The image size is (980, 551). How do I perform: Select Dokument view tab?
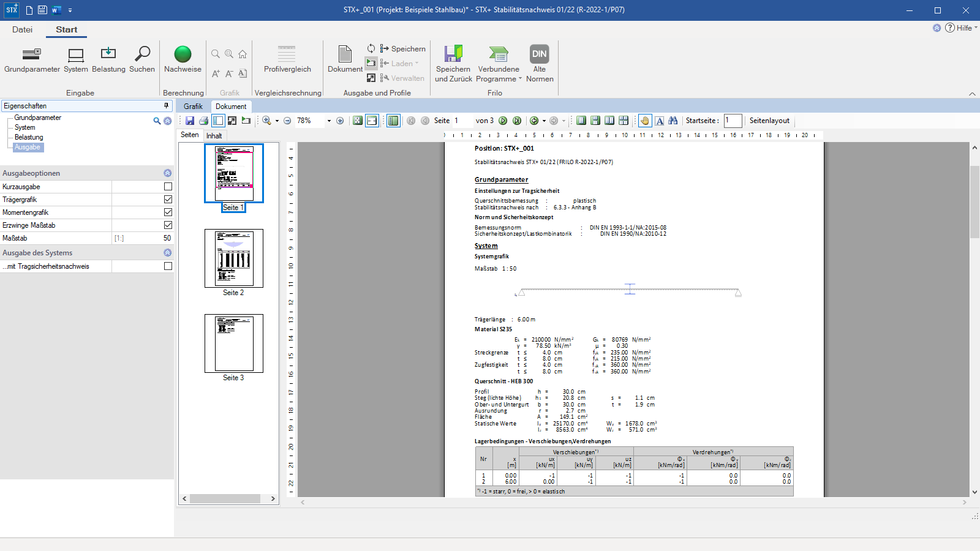pos(231,107)
